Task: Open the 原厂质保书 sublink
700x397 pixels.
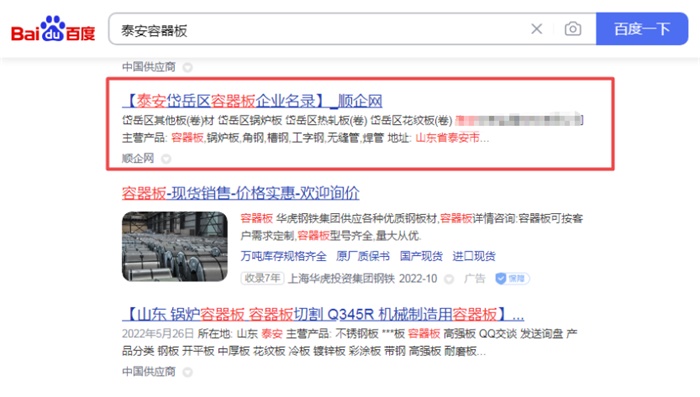Action: click(362, 256)
